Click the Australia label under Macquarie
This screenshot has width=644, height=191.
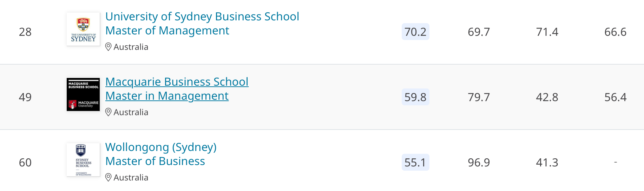[131, 112]
